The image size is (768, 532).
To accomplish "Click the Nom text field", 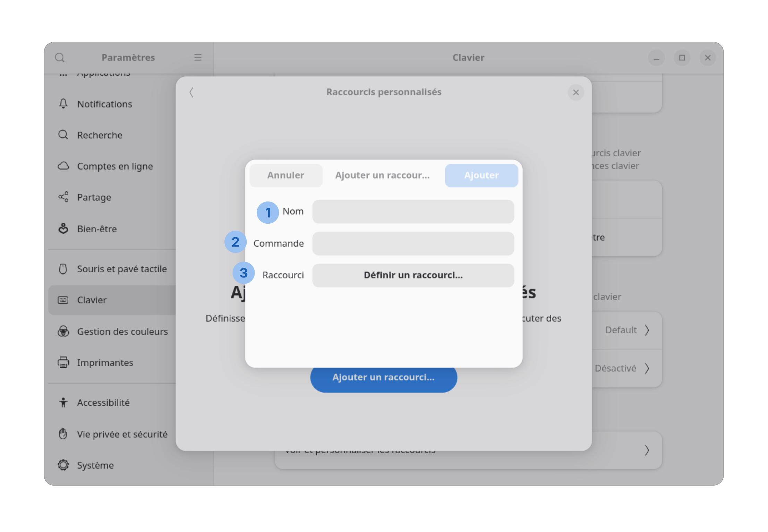I will point(413,212).
